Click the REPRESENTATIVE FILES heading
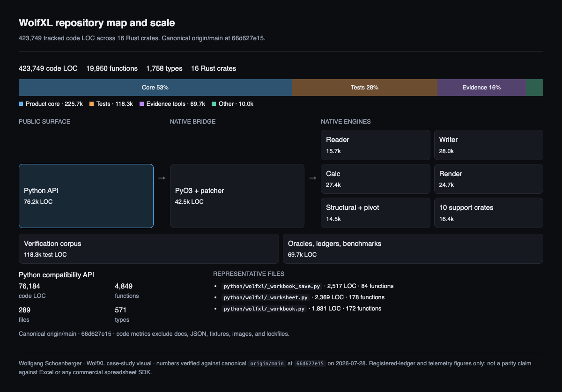 point(249,274)
